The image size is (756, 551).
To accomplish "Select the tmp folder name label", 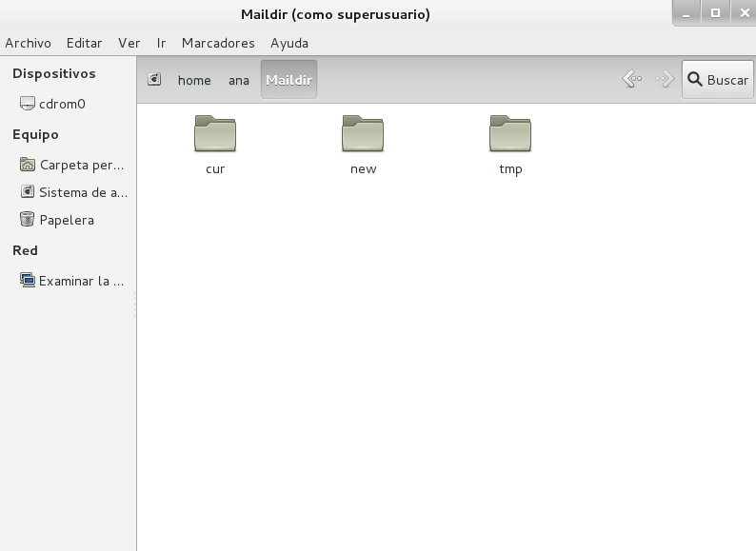I will click(x=510, y=169).
